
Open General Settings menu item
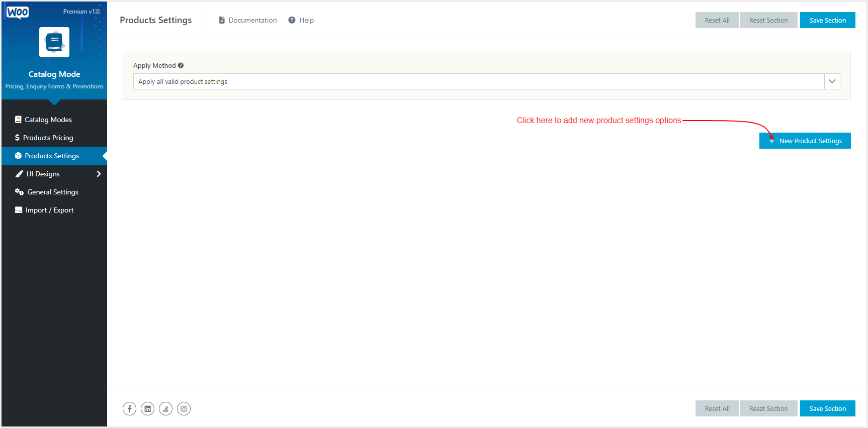(x=54, y=192)
